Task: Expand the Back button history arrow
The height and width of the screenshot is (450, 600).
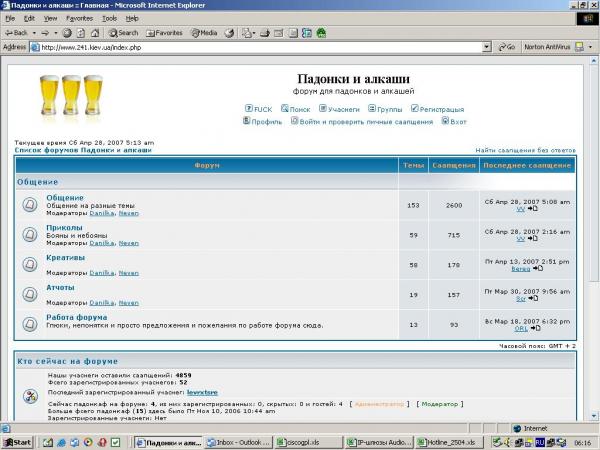Action: (x=36, y=32)
